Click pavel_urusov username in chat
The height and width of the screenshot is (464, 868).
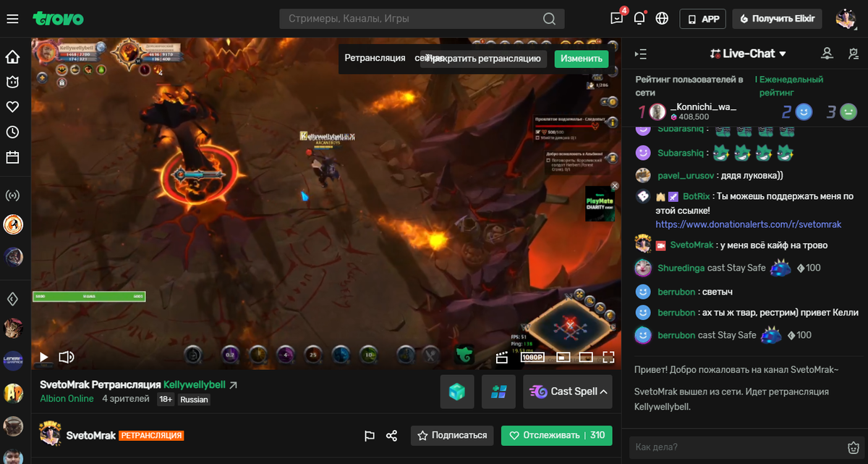click(687, 175)
